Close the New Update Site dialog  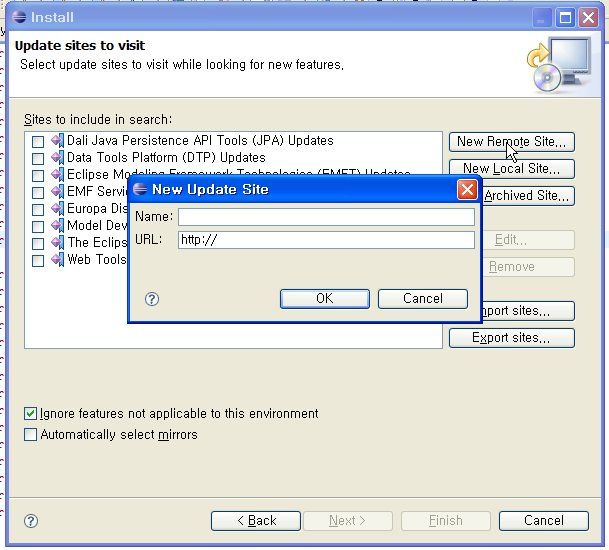click(467, 190)
